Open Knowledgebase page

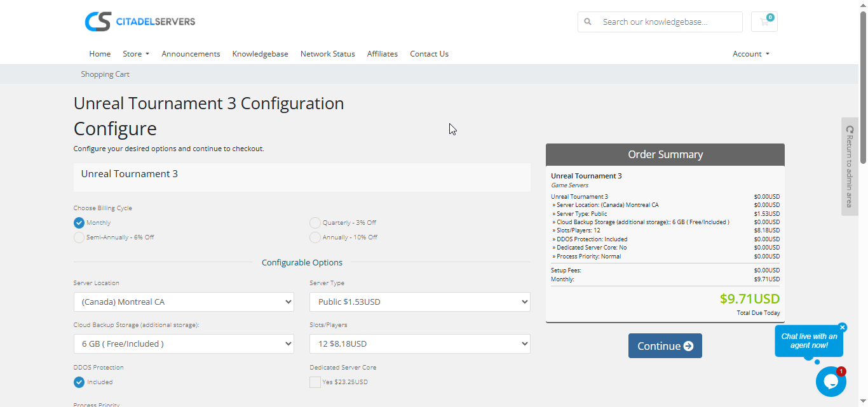point(260,54)
